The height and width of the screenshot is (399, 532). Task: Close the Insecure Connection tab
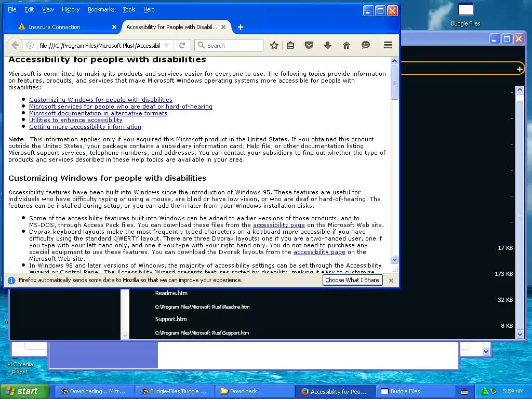coord(114,27)
